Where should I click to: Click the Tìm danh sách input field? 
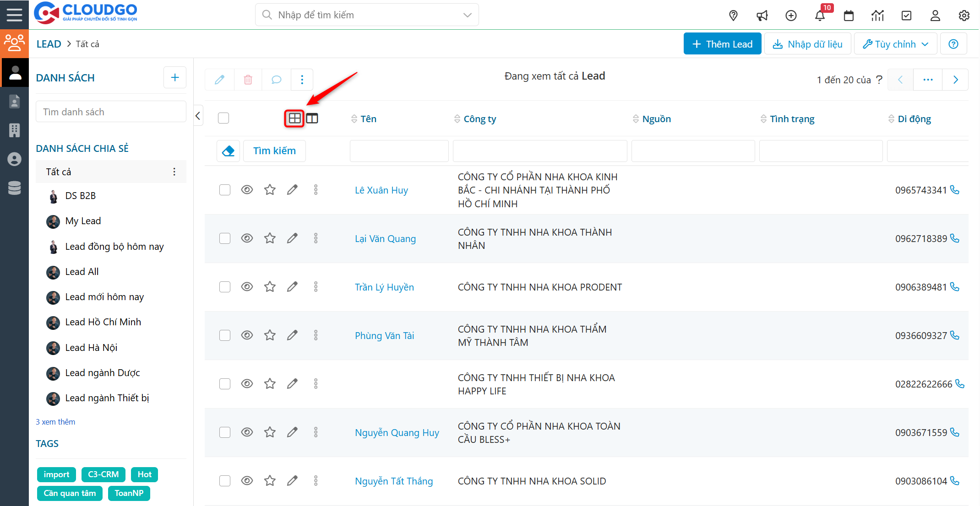(111, 112)
